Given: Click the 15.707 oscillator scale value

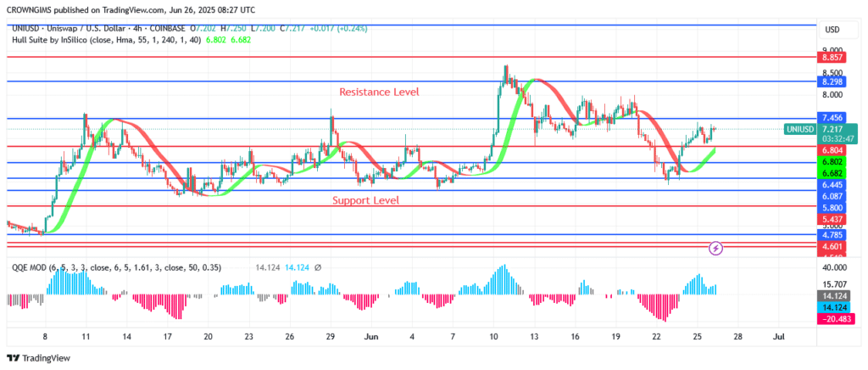Looking at the screenshot, I should [x=835, y=283].
